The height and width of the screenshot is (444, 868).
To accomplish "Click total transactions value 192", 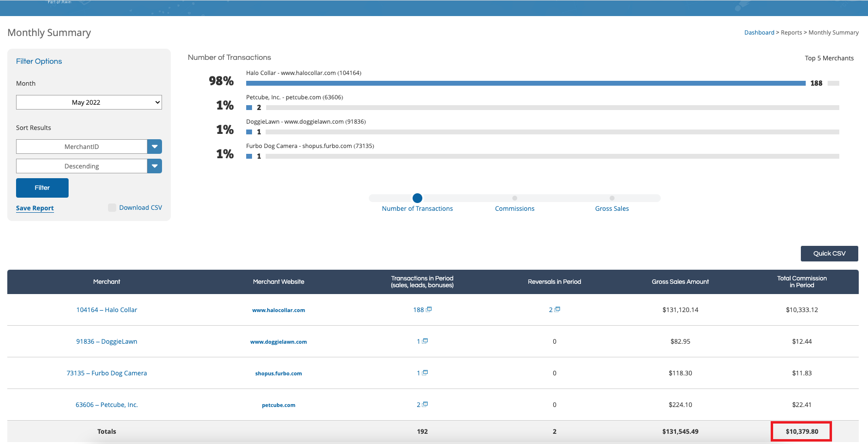I will (422, 431).
